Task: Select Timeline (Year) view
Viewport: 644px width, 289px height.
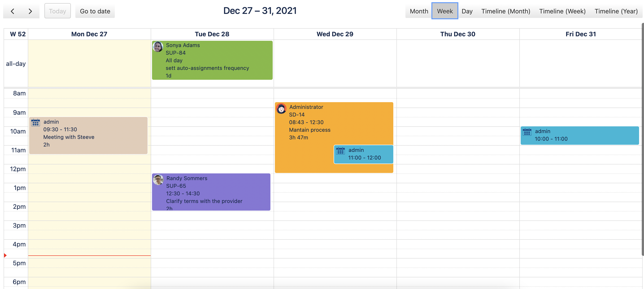Action: click(616, 11)
